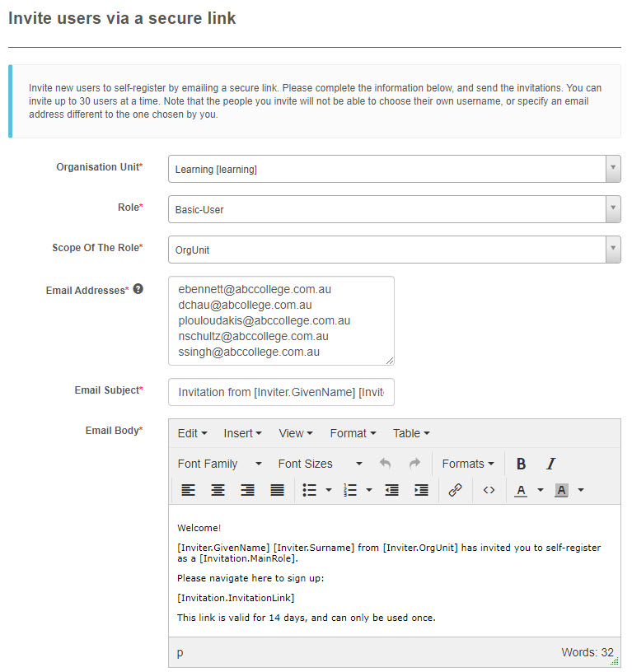Open the View menu in editor
Screen dimensions: 632x672
[296, 433]
